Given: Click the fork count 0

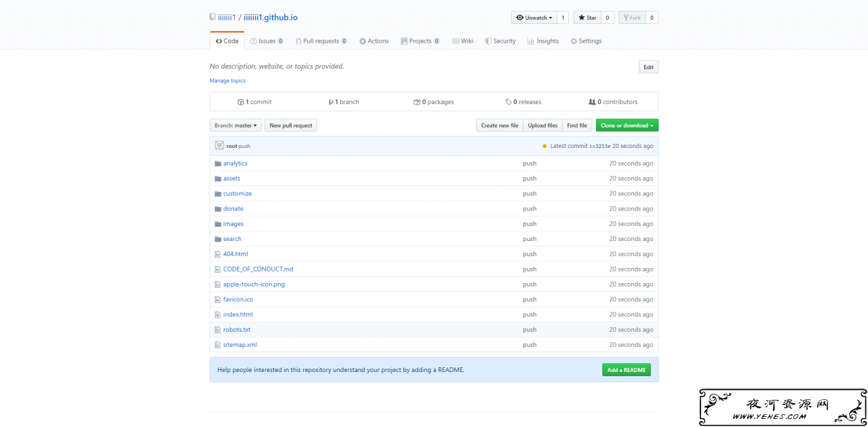Looking at the screenshot, I should 652,18.
